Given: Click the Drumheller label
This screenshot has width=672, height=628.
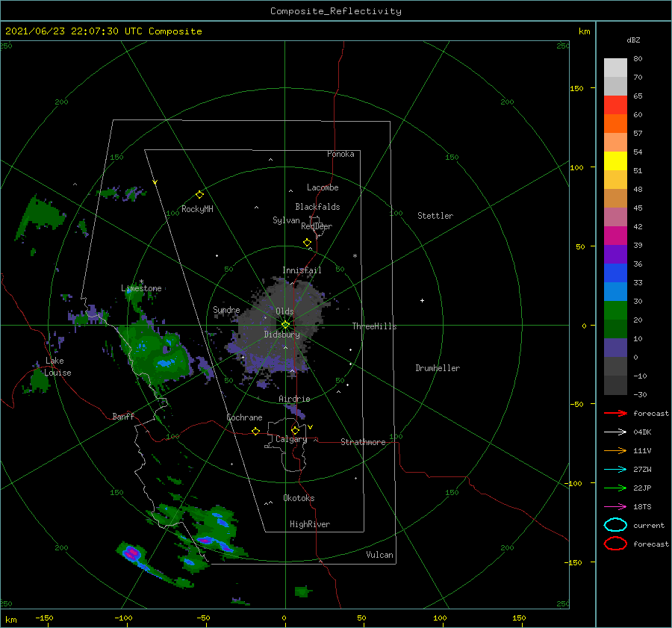Looking at the screenshot, I should pyautogui.click(x=438, y=368).
